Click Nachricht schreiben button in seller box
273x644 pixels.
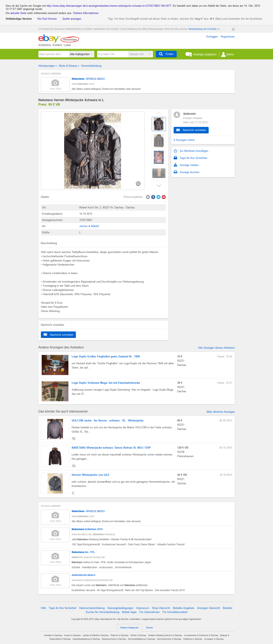tap(191, 130)
